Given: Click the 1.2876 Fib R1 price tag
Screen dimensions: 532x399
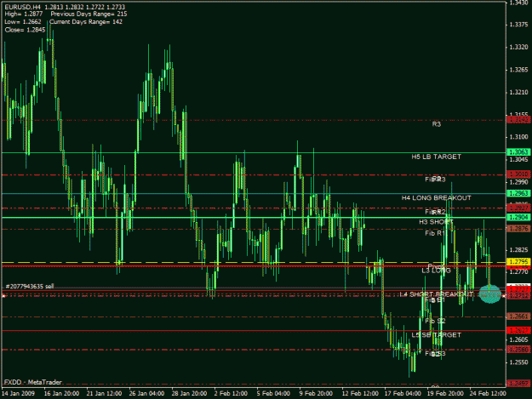Looking at the screenshot, I should click(518, 229).
